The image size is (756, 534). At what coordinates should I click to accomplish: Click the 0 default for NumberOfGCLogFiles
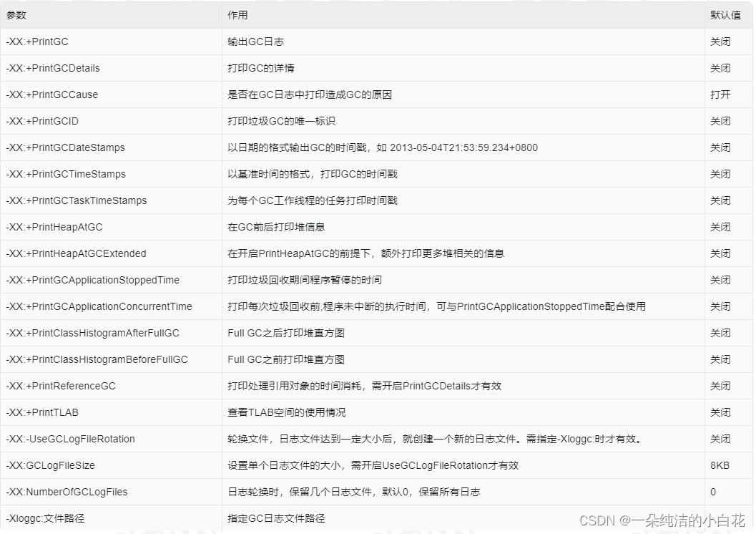713,492
